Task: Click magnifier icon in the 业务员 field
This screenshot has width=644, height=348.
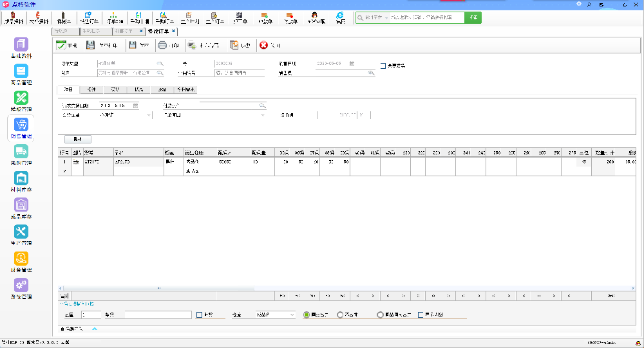Action: 371,73
